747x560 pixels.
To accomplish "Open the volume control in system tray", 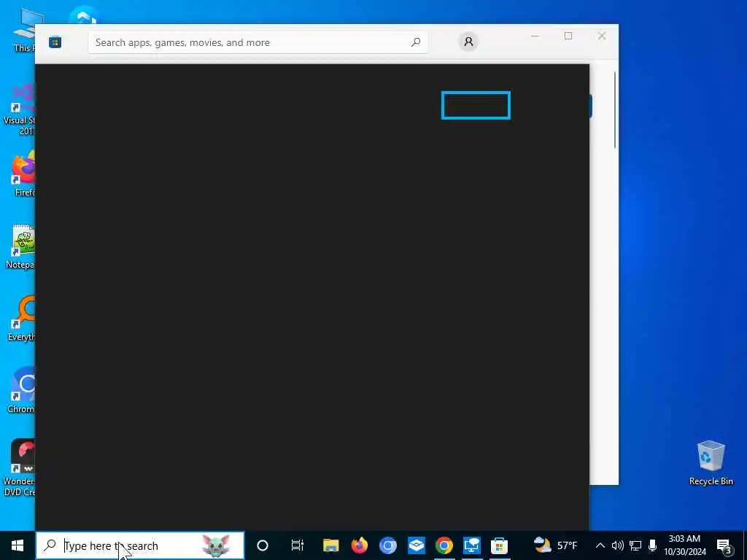I will point(617,545).
